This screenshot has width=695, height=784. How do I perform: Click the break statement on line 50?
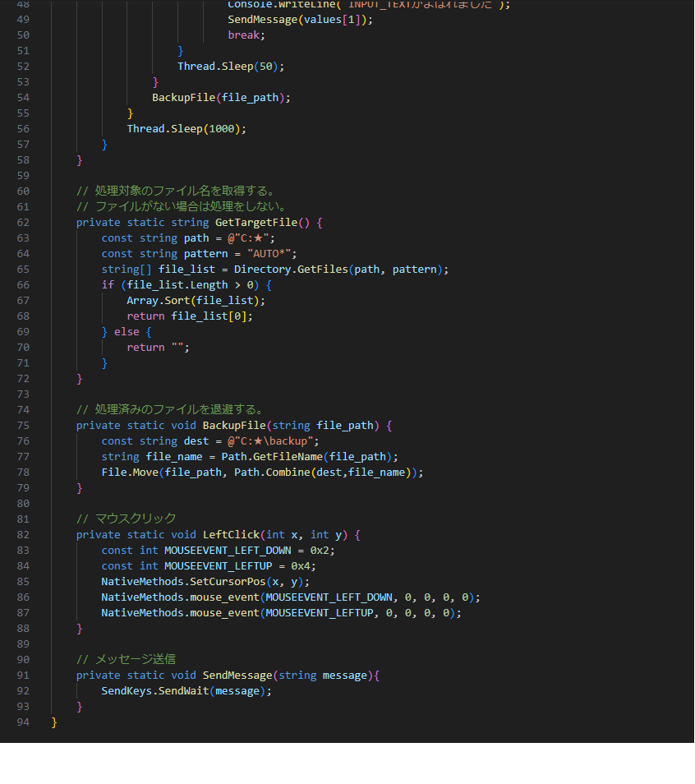pyautogui.click(x=246, y=35)
